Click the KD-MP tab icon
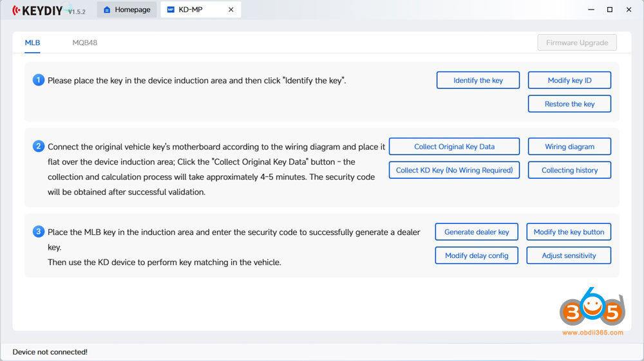644x361 pixels. [x=170, y=10]
